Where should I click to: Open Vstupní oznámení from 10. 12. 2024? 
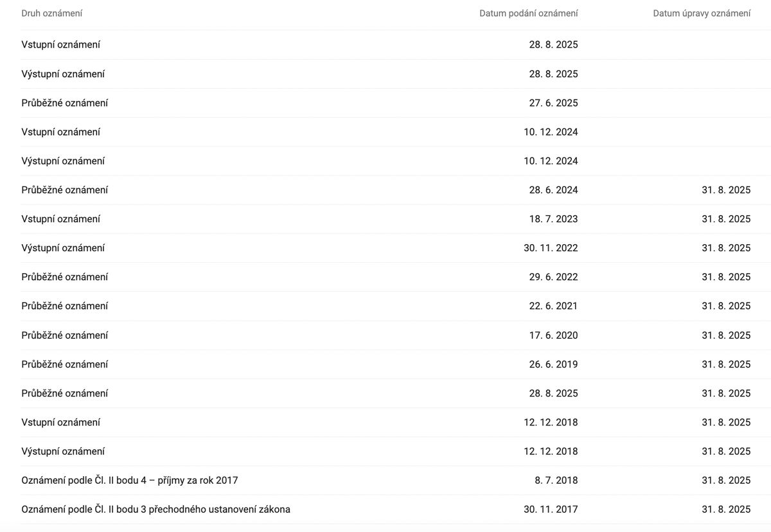(61, 132)
